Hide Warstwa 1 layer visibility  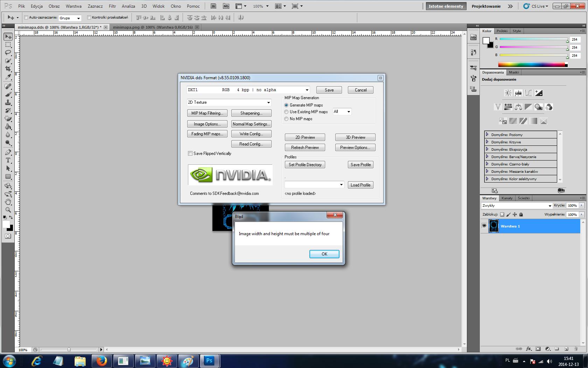point(484,226)
